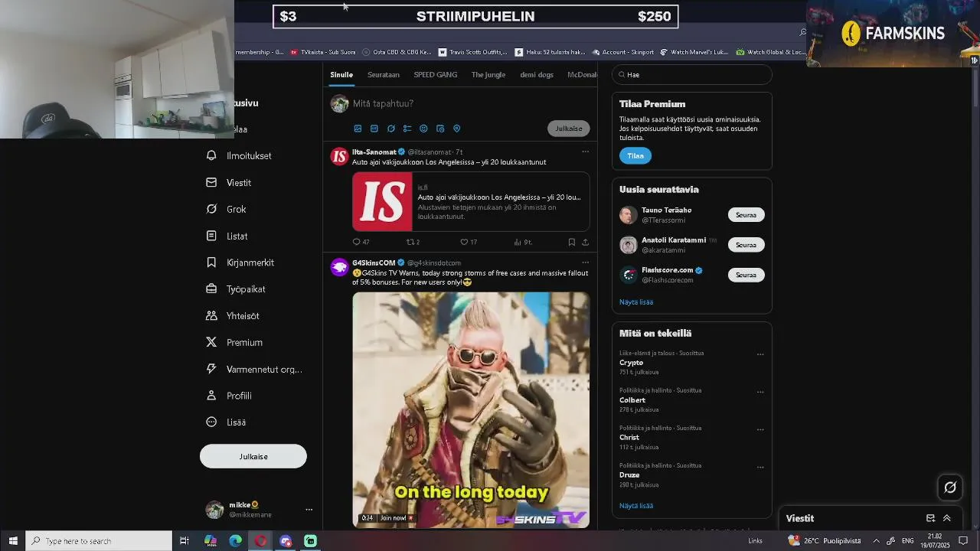
Task: Open Kirjanmerkit bookmarks in sidebar
Action: pyautogui.click(x=240, y=262)
